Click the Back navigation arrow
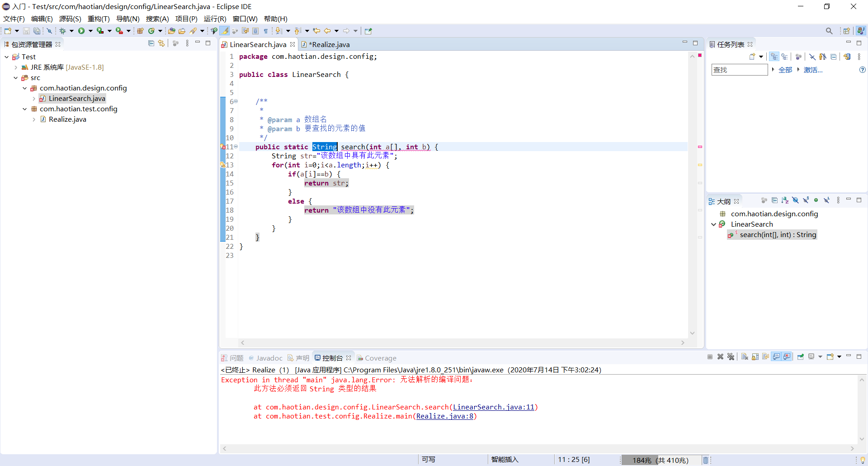This screenshot has width=868, height=466. point(327,31)
